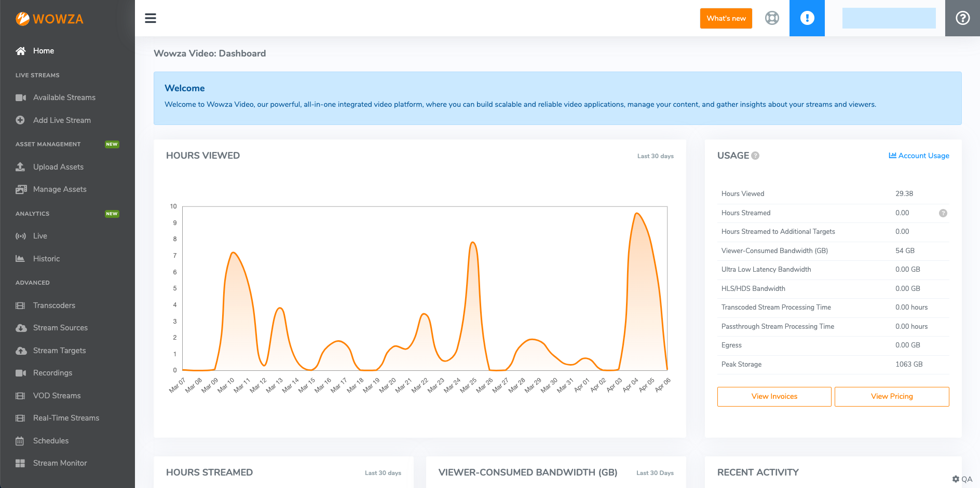Screen dimensions: 980x488
Task: Click the QA gear icon
Action: pos(956,479)
